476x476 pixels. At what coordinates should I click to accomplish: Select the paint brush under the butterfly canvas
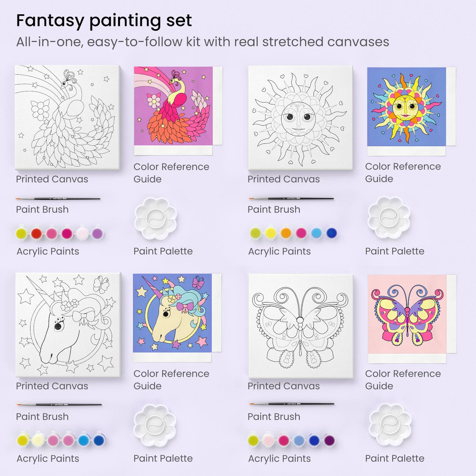pyautogui.click(x=292, y=404)
